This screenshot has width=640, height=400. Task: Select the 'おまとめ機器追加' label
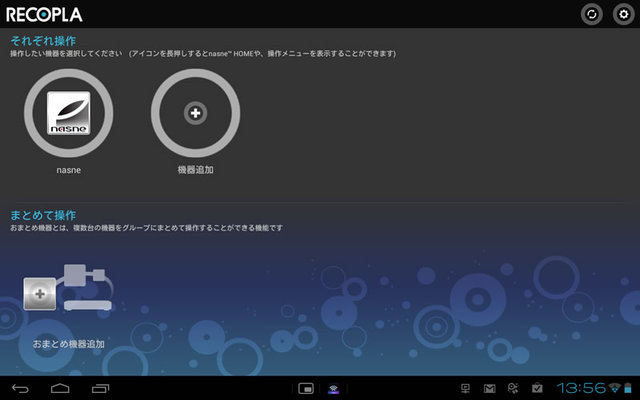tap(69, 344)
